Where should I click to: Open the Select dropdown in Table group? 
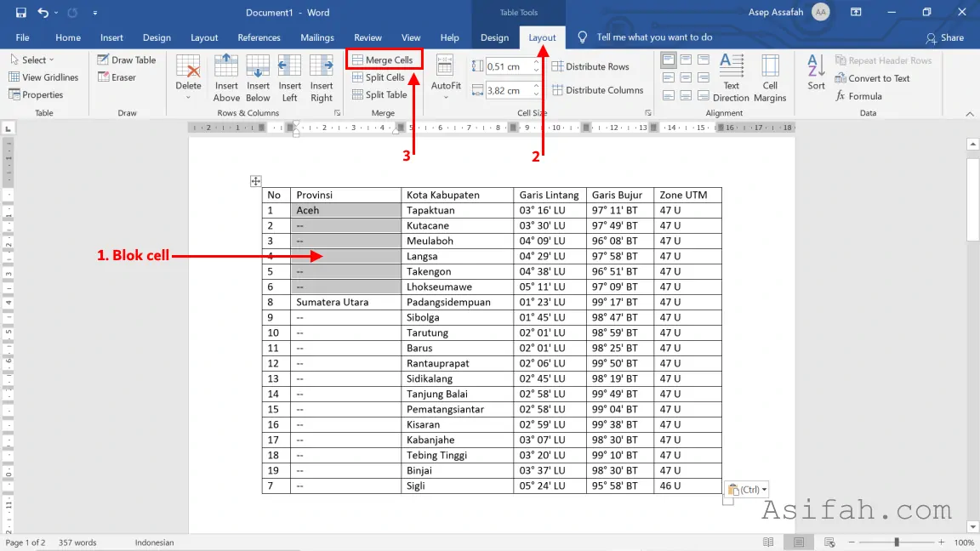coord(31,60)
